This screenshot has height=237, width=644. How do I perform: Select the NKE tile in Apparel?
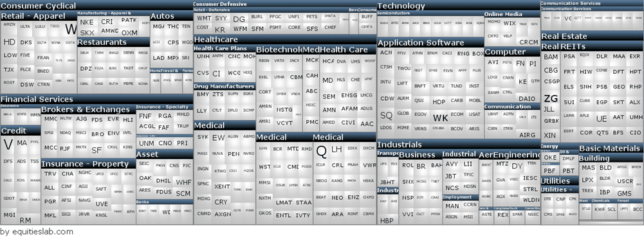[x=87, y=22]
